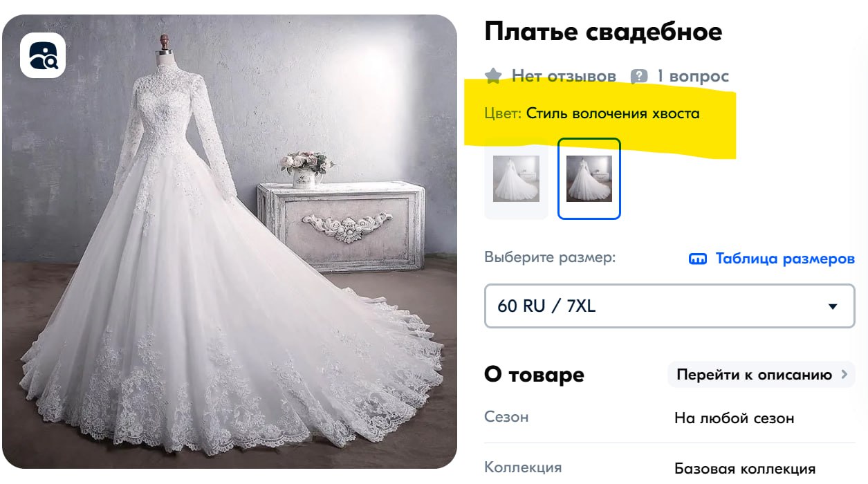Click the На любой сезон season value
868x484 pixels.
pos(734,418)
